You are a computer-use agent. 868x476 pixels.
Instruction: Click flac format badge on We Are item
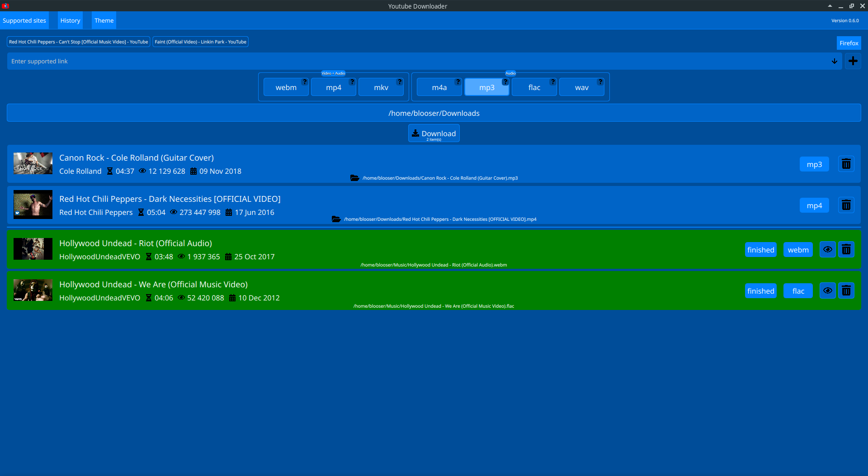tap(798, 291)
